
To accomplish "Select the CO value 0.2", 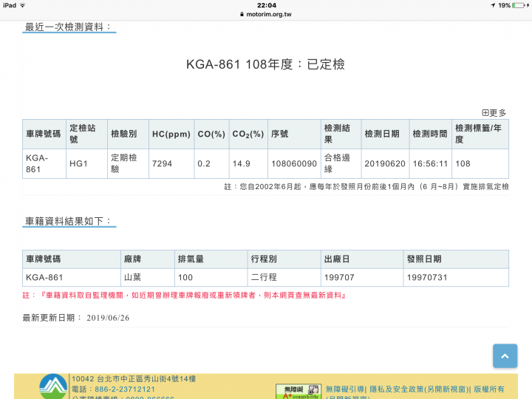I will coord(212,163).
